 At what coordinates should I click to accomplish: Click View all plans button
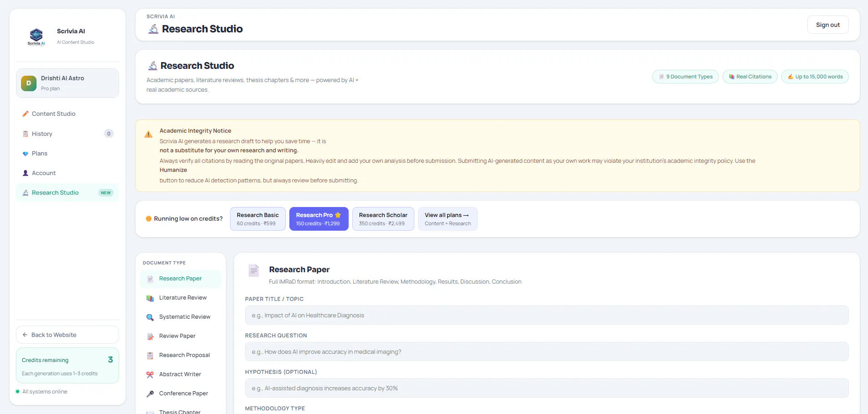pos(448,219)
